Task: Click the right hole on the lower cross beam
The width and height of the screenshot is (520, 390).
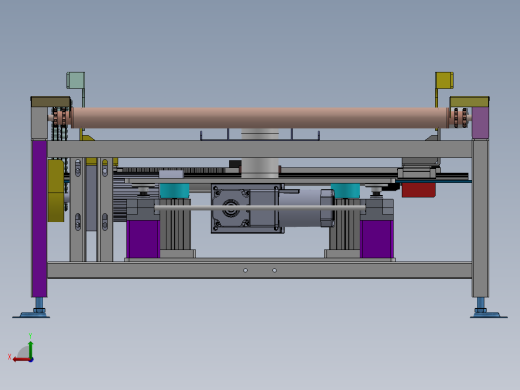Action: 274,270
